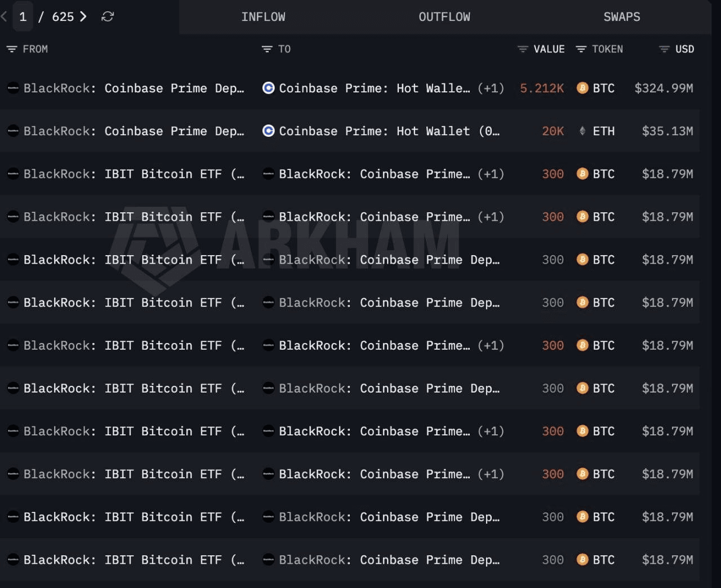Click Coinbase logo icon in the 5.212K BTC row

269,88
